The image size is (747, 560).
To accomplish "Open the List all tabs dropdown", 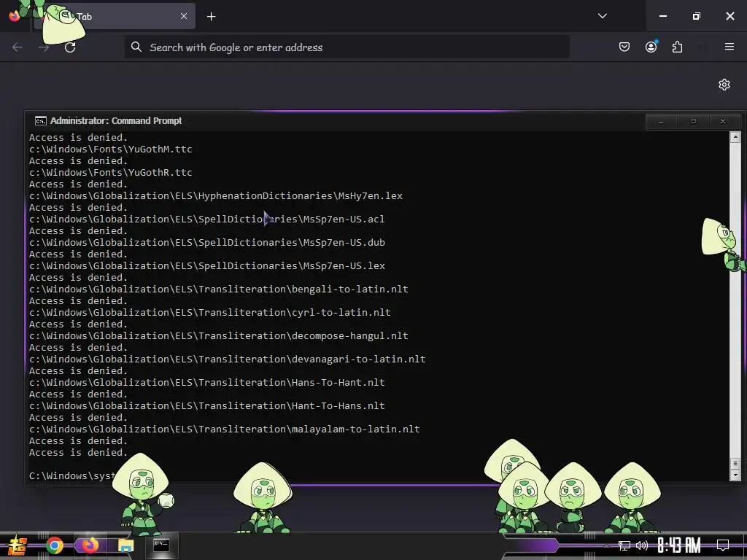I will (x=602, y=16).
